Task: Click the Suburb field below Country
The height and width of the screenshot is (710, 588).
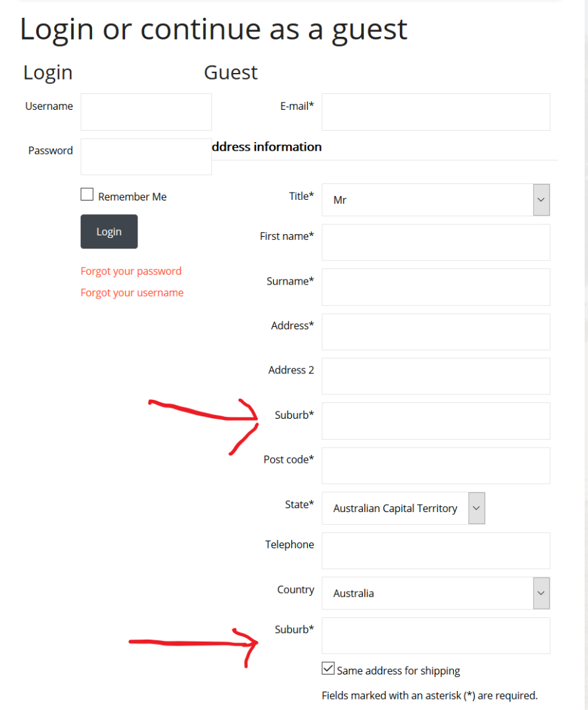Action: point(436,636)
